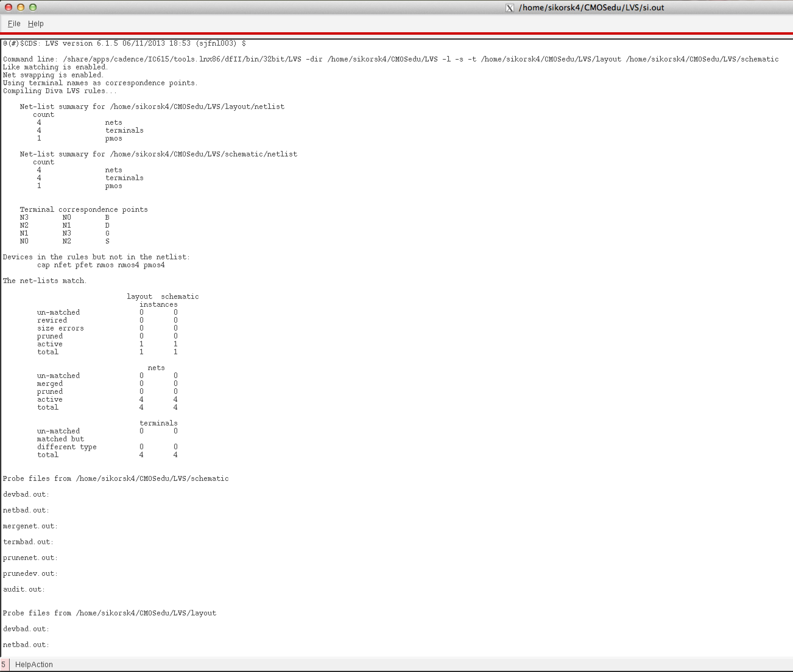The height and width of the screenshot is (672, 793).
Task: Click 'audit.out:' entry
Action: click(24, 589)
